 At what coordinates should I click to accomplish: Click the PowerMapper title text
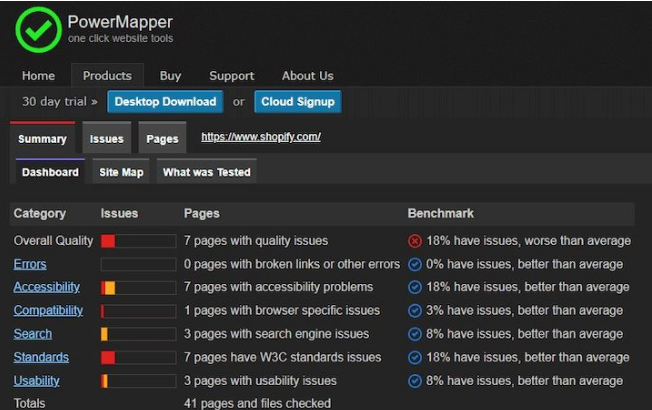coord(120,22)
